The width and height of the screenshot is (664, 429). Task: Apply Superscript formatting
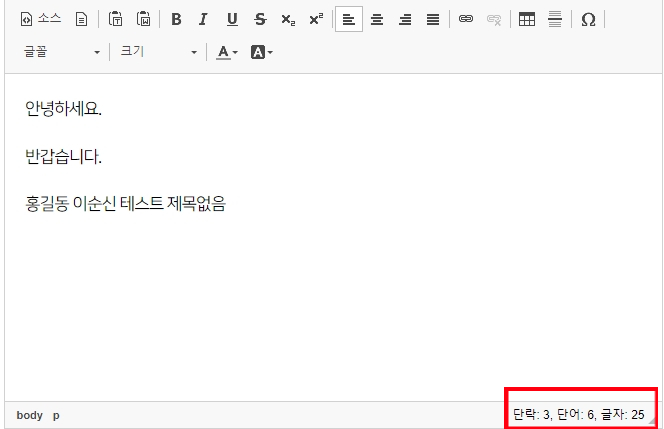[x=316, y=19]
